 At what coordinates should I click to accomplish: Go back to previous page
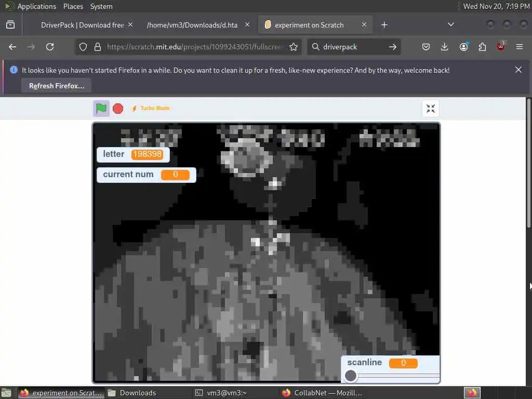[12, 47]
